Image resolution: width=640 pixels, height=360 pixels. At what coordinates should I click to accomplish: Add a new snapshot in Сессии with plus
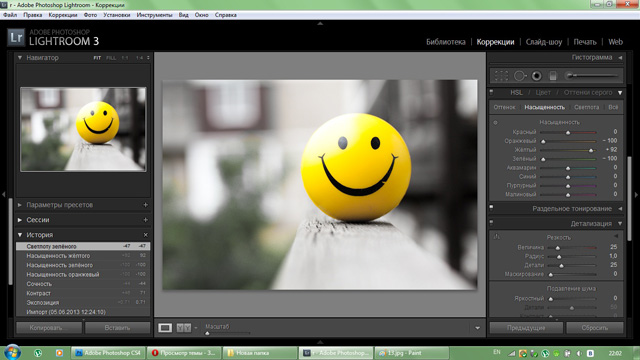[x=146, y=220]
